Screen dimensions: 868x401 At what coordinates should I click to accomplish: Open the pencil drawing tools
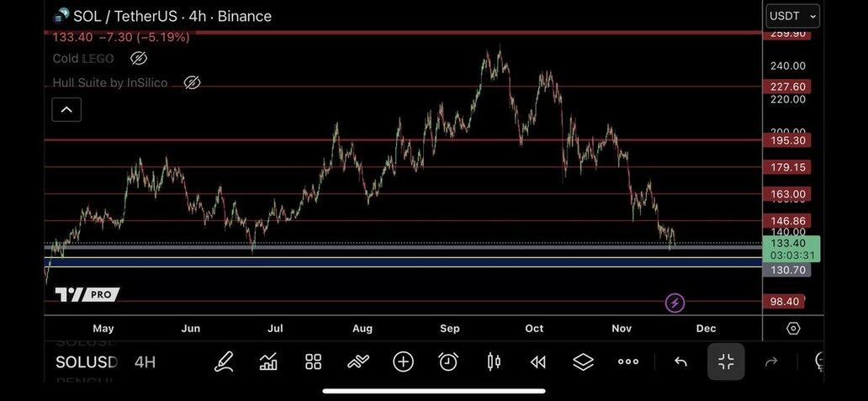224,361
